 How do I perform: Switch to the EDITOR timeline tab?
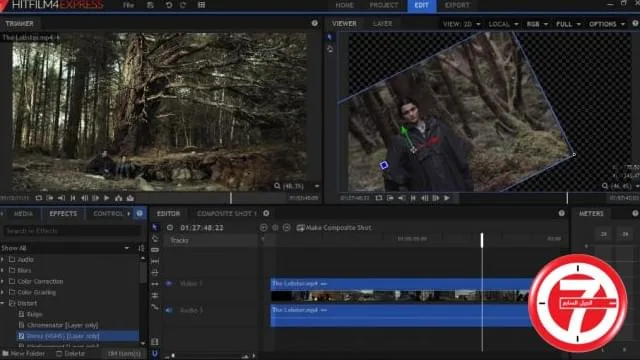(x=168, y=213)
